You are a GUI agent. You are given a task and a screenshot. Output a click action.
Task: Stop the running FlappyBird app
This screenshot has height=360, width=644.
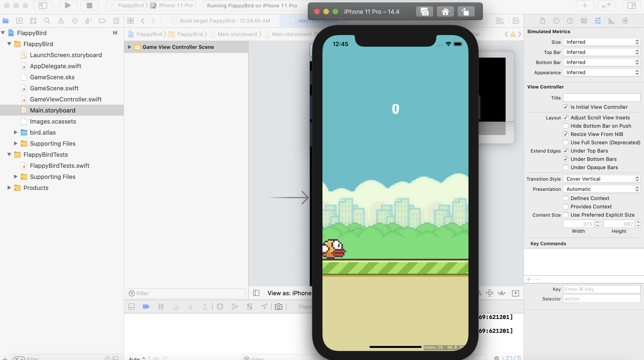click(x=89, y=6)
